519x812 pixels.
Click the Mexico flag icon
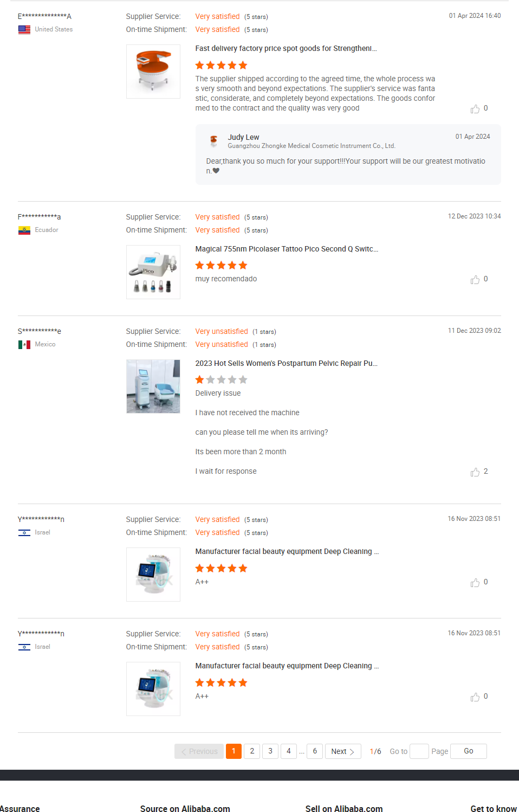click(x=24, y=345)
